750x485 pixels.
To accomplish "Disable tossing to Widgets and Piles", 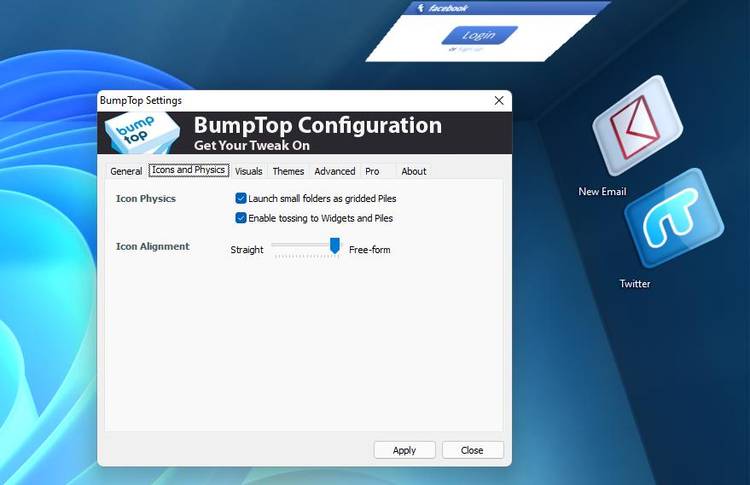I will (241, 218).
